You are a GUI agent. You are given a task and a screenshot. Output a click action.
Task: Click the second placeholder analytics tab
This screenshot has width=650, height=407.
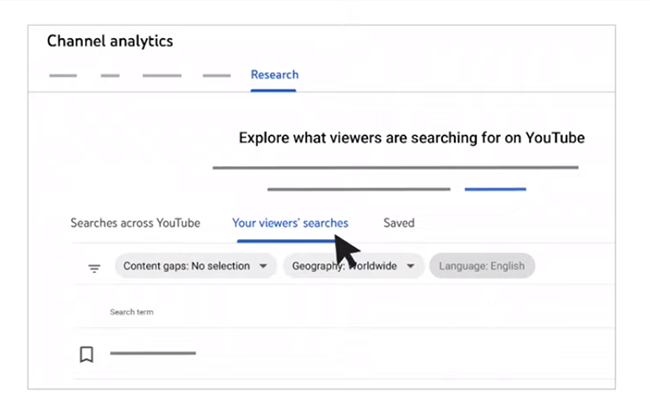point(110,75)
